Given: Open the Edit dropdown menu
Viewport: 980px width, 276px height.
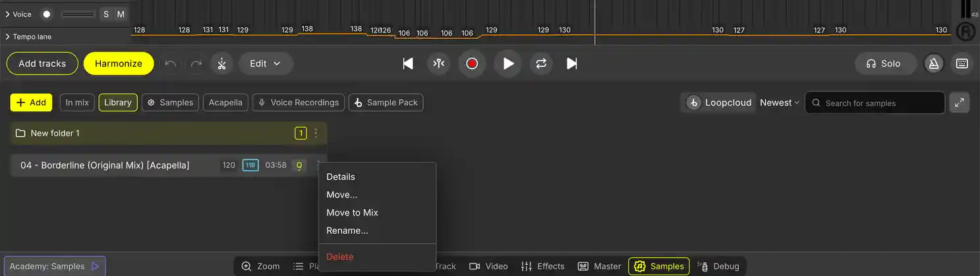Looking at the screenshot, I should 266,64.
